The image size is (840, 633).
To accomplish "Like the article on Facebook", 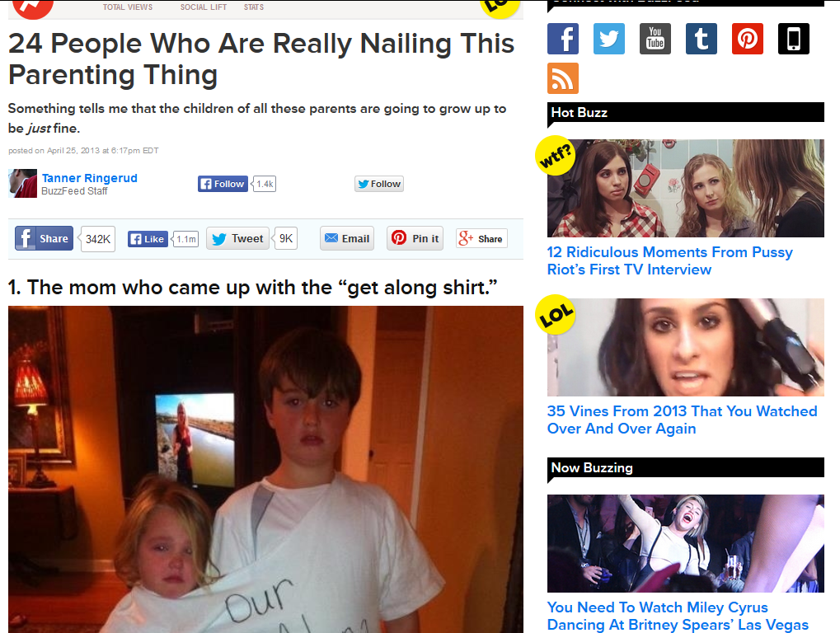I will click(148, 239).
